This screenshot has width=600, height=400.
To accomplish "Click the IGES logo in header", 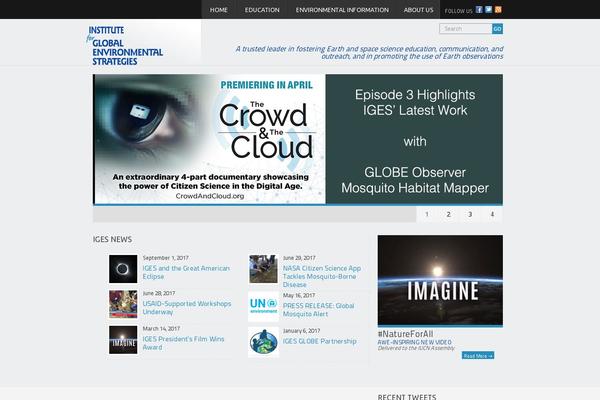I will pyautogui.click(x=125, y=46).
